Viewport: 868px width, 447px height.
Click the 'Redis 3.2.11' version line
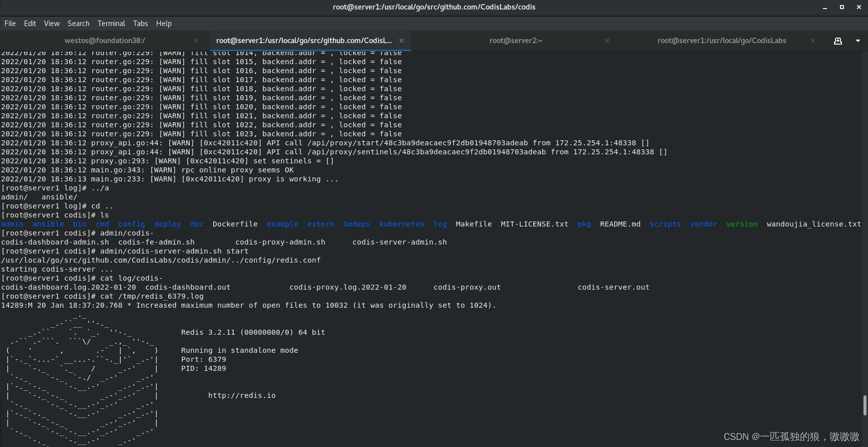[x=253, y=332]
